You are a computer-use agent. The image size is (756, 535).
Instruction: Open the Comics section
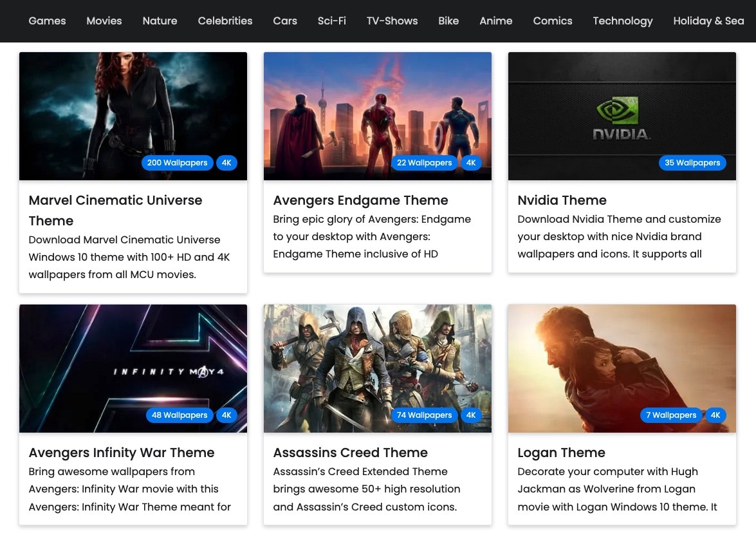552,21
